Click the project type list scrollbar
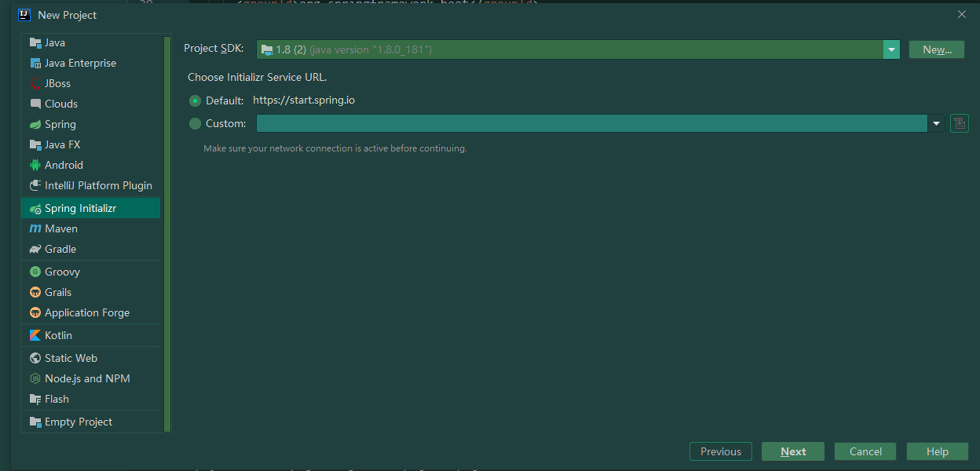The image size is (980, 471). click(x=167, y=234)
